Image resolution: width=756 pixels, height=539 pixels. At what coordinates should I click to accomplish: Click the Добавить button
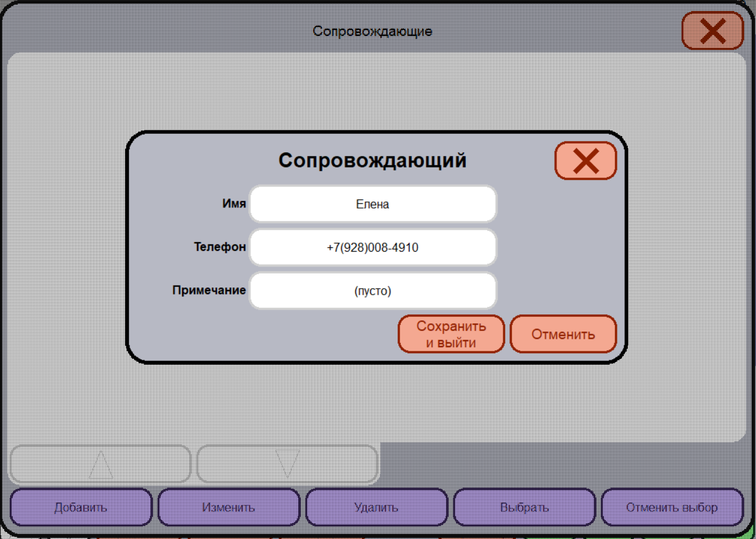click(x=81, y=507)
